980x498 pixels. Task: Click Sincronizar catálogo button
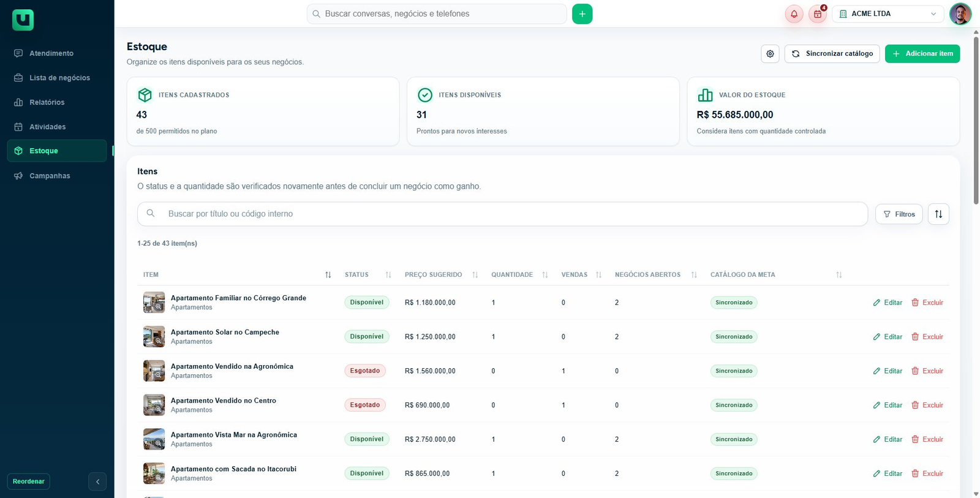coord(832,54)
